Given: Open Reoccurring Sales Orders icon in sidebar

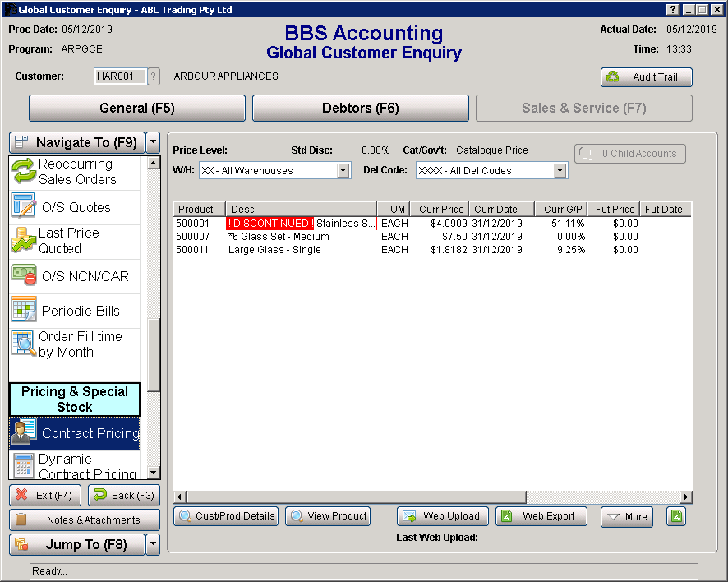Looking at the screenshot, I should [23, 172].
